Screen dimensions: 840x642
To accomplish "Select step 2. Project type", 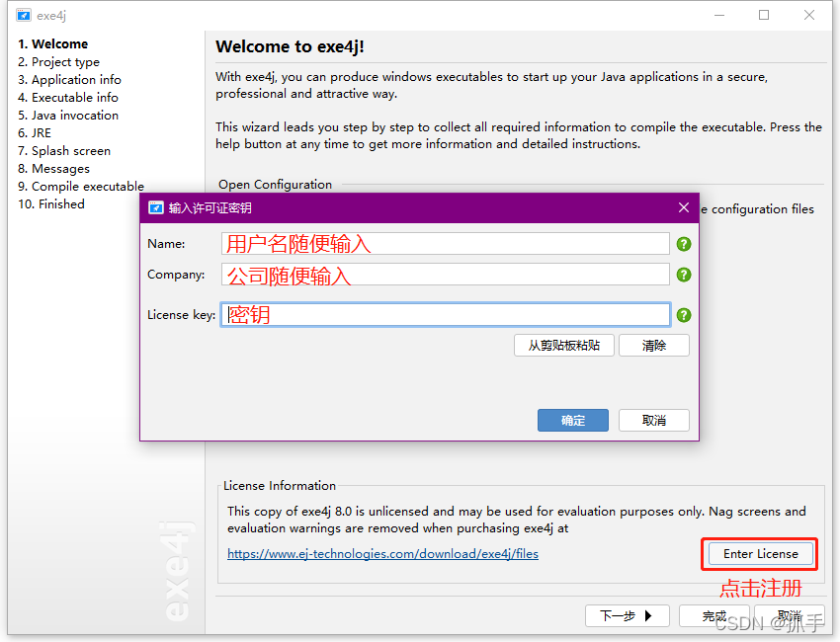I will (x=59, y=62).
